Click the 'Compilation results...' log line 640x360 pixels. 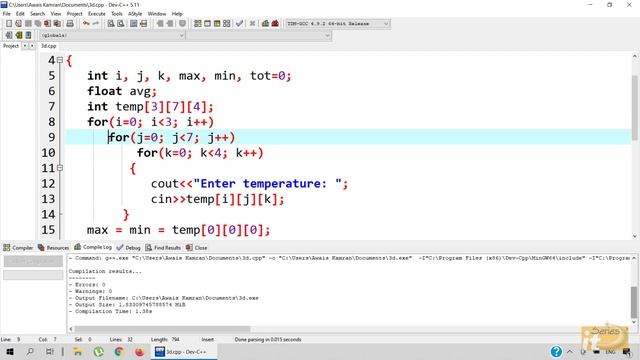105,271
